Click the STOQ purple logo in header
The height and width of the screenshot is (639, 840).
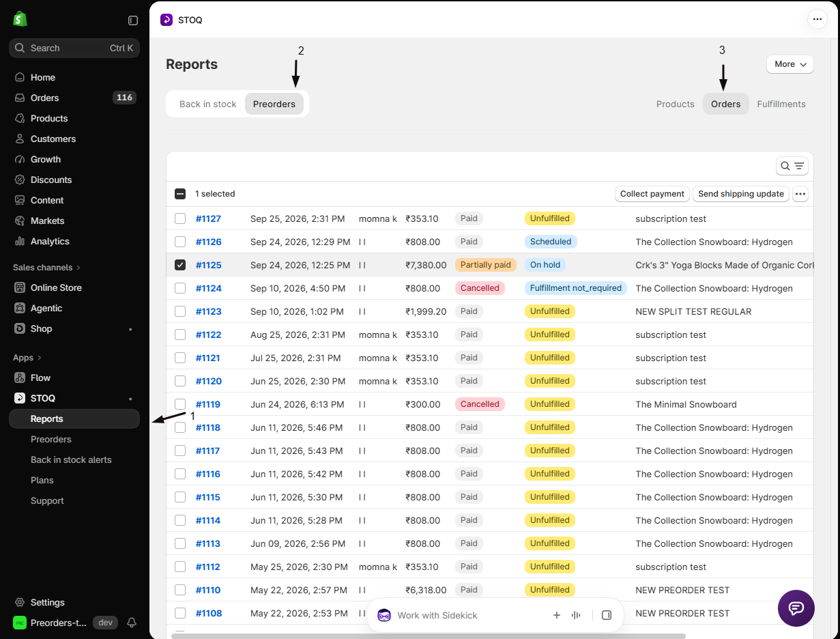(x=166, y=20)
